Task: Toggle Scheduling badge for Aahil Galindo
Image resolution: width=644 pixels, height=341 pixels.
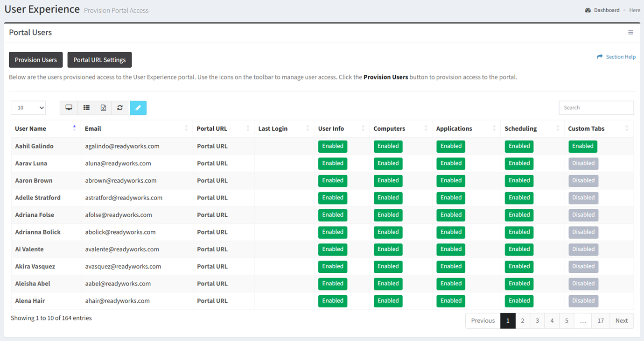Action: [x=519, y=146]
